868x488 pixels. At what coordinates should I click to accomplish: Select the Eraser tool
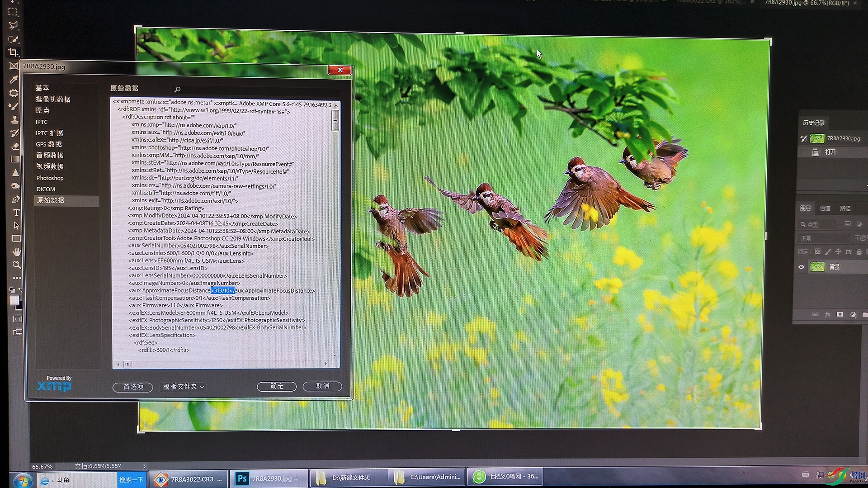point(15,146)
